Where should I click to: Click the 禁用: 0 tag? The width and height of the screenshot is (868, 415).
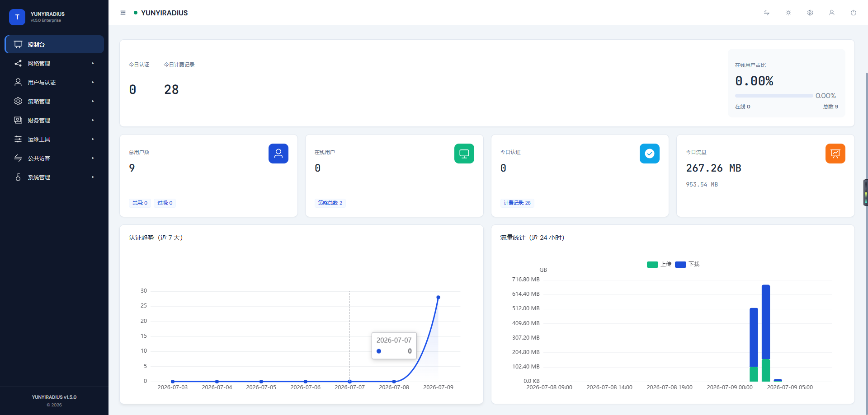[x=140, y=203]
